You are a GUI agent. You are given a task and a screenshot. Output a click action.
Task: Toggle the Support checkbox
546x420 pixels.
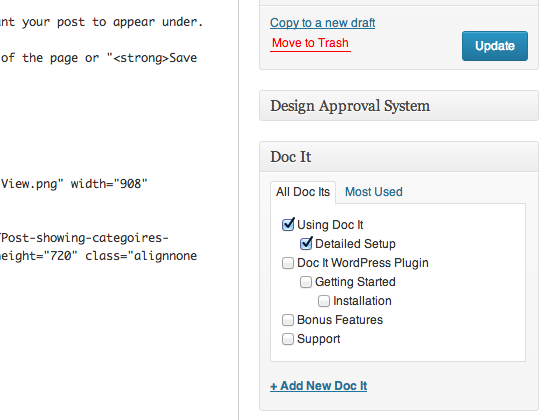(x=288, y=339)
